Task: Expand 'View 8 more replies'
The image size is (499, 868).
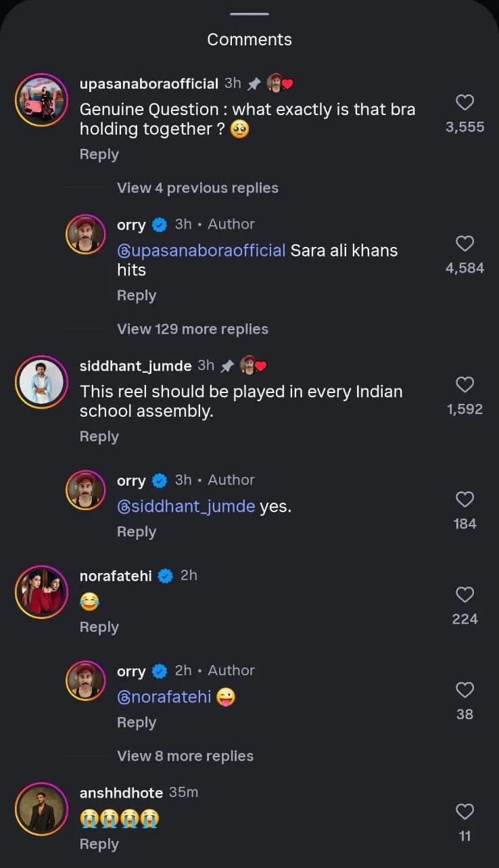Action: [x=185, y=756]
